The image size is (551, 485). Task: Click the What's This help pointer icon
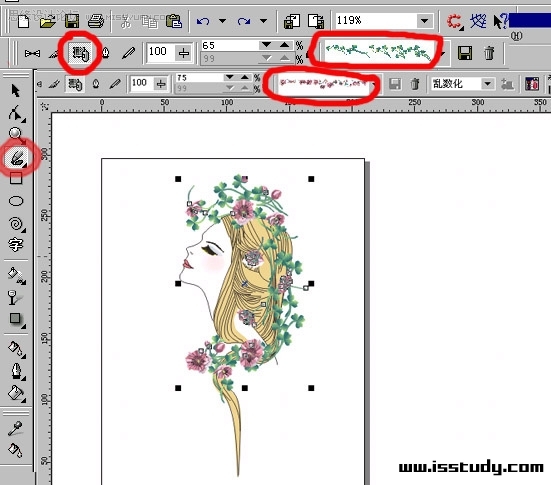coord(500,21)
